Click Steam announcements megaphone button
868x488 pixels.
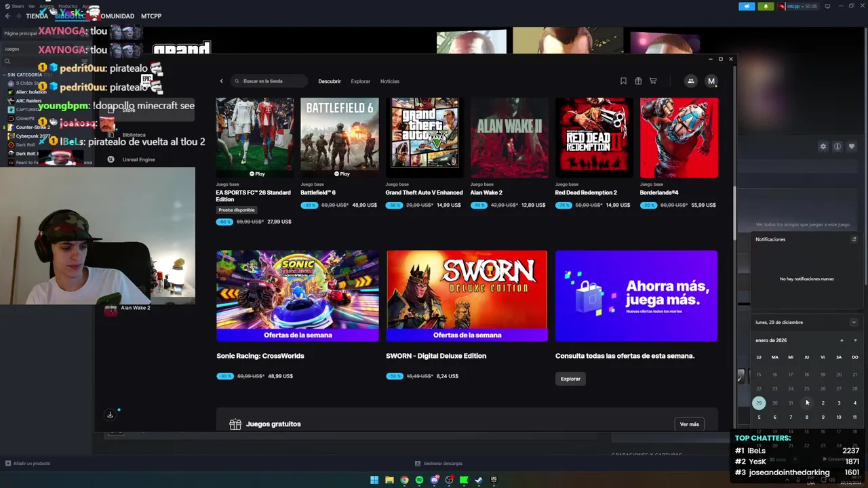pos(747,7)
